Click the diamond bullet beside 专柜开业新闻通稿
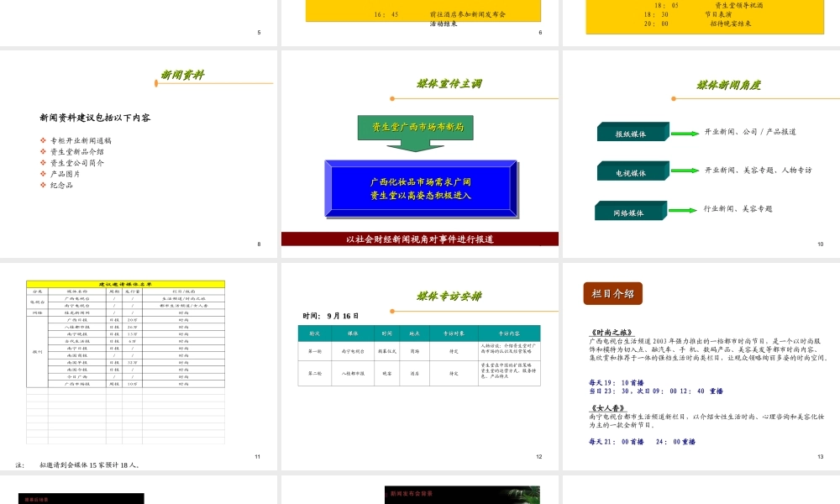Screen dimensions: 840x504 43,139
